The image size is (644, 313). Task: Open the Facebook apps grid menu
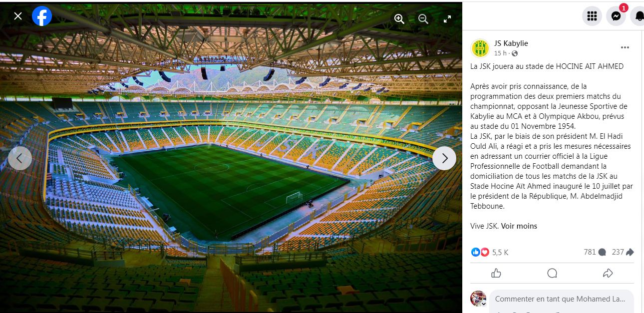pyautogui.click(x=592, y=16)
